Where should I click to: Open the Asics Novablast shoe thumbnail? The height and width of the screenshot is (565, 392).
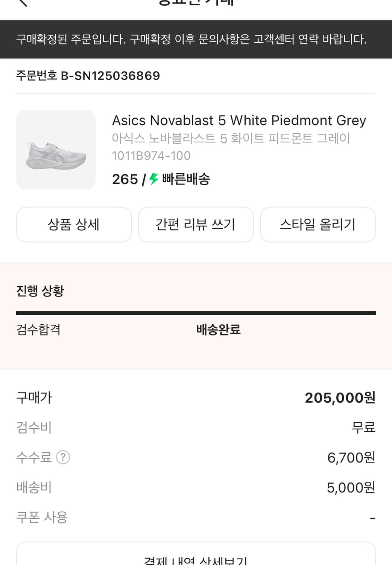tap(56, 150)
